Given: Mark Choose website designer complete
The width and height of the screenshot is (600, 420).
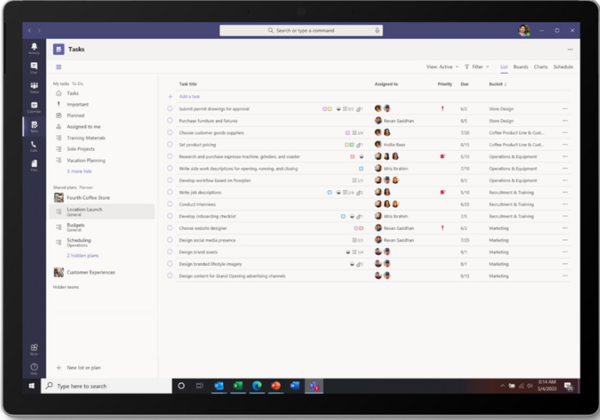Looking at the screenshot, I should [x=170, y=228].
